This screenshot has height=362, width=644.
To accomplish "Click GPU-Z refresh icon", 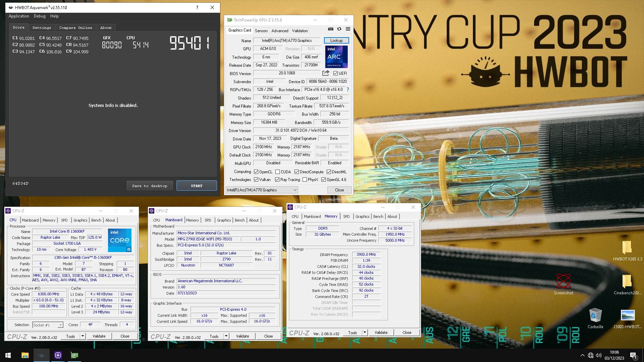I will (339, 29).
